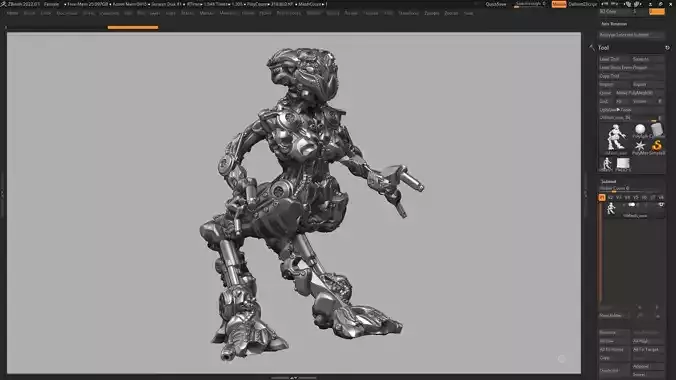The width and height of the screenshot is (676, 380).
Task: Click the ZBrush logo in title bar
Action: [x=3, y=4]
